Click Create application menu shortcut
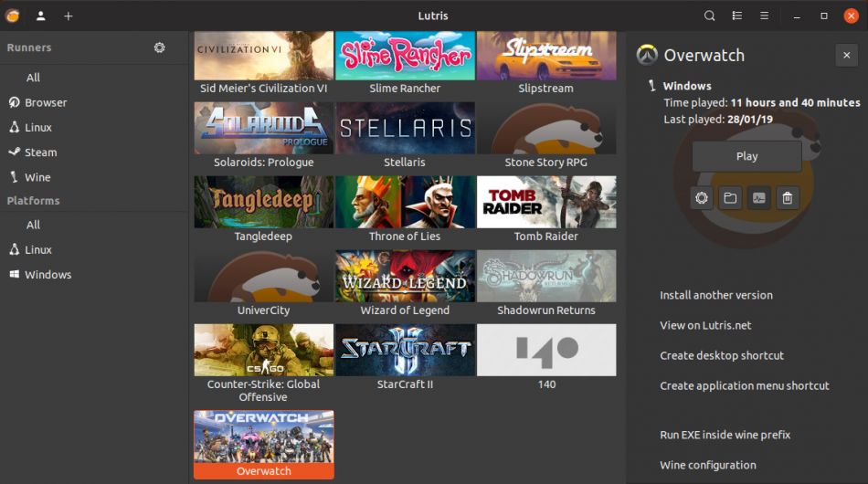Viewport: 868px width, 484px height. 744,386
